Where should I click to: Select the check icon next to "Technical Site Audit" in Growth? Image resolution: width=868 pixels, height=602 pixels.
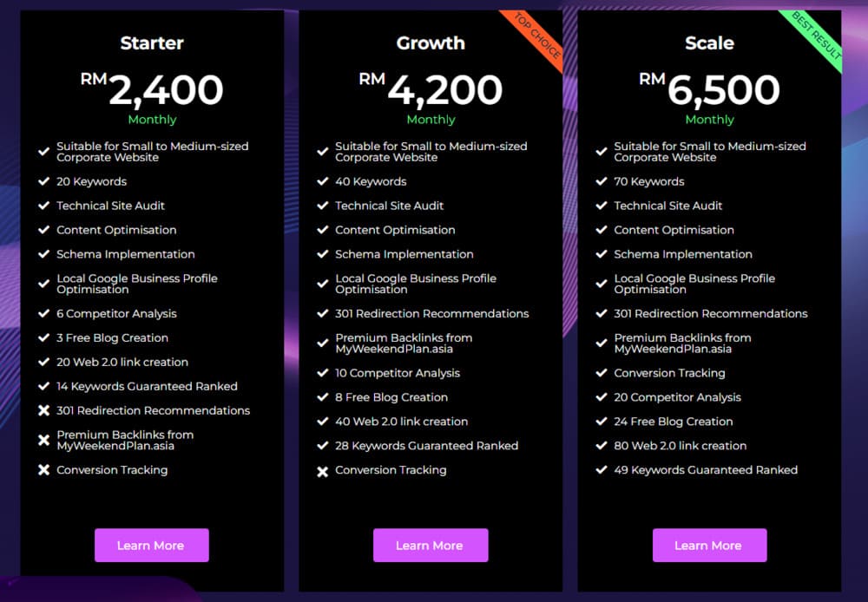(x=322, y=206)
